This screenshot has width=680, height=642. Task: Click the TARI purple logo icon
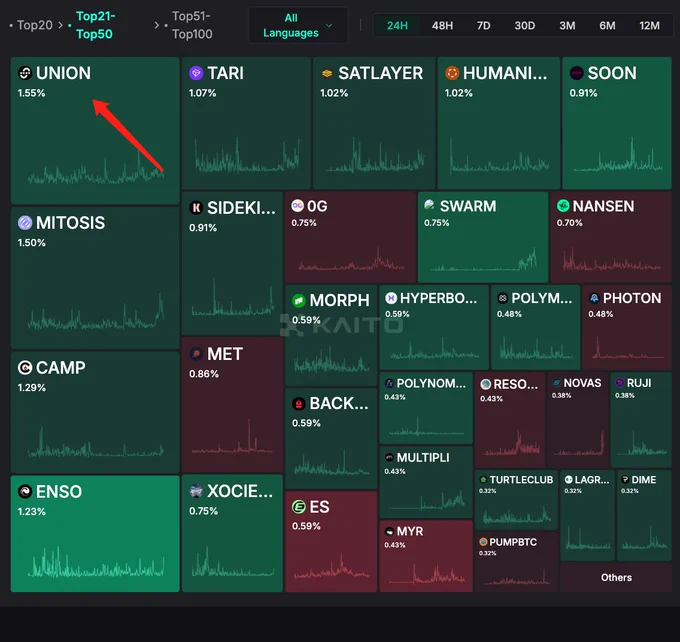point(196,73)
